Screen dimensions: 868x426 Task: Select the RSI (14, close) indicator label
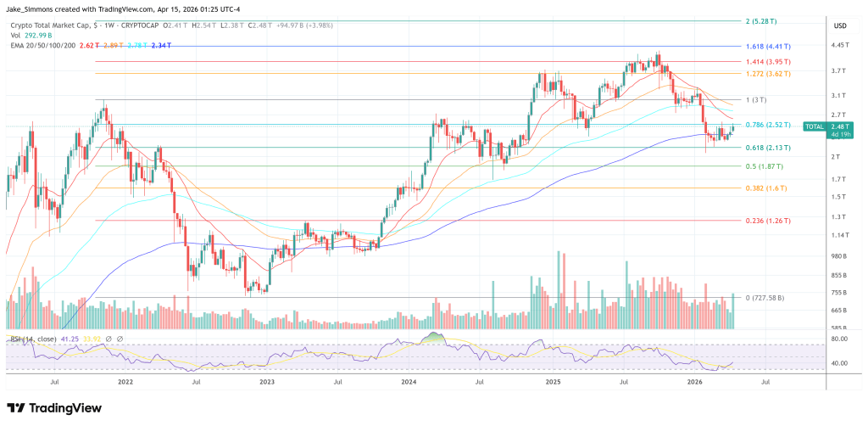(x=36, y=339)
